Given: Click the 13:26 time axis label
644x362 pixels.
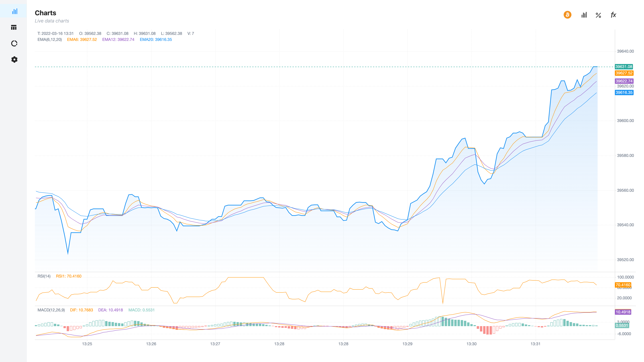Looking at the screenshot, I should click(x=151, y=344).
